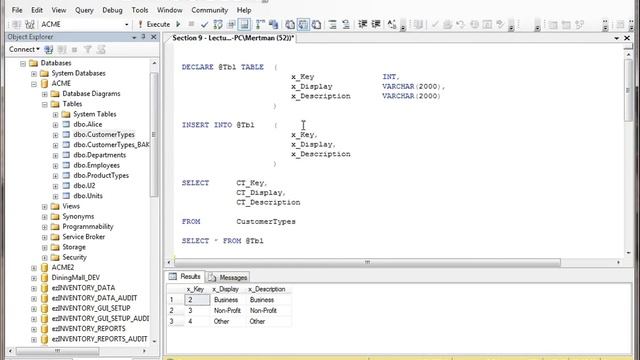Open the Query menu
This screenshot has height=360, width=640.
point(84,10)
